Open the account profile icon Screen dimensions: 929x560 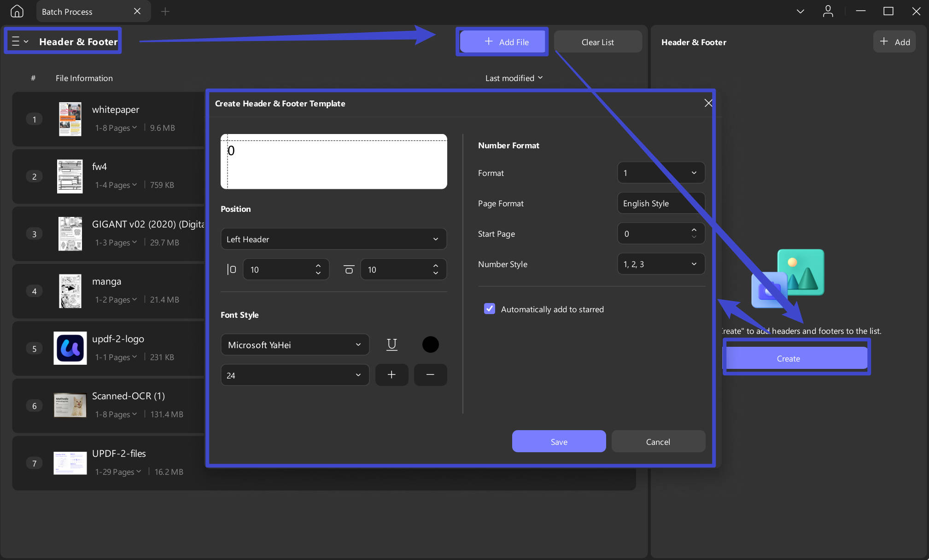pos(828,12)
